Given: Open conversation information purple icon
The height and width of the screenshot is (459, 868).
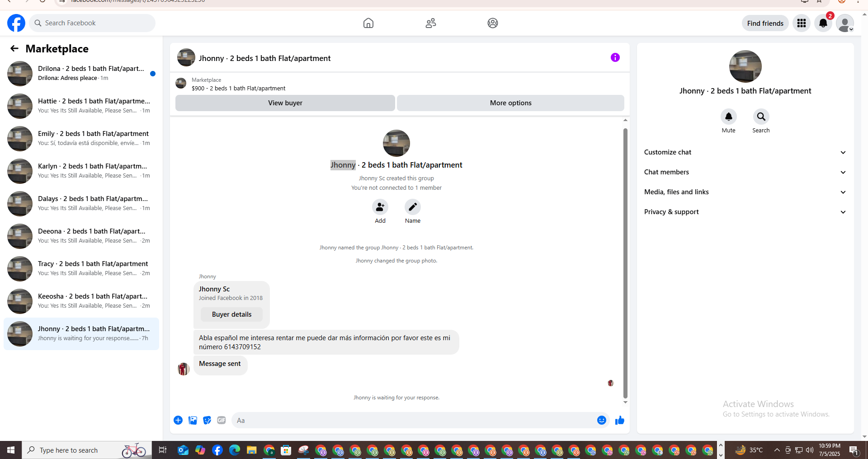Looking at the screenshot, I should coord(615,57).
